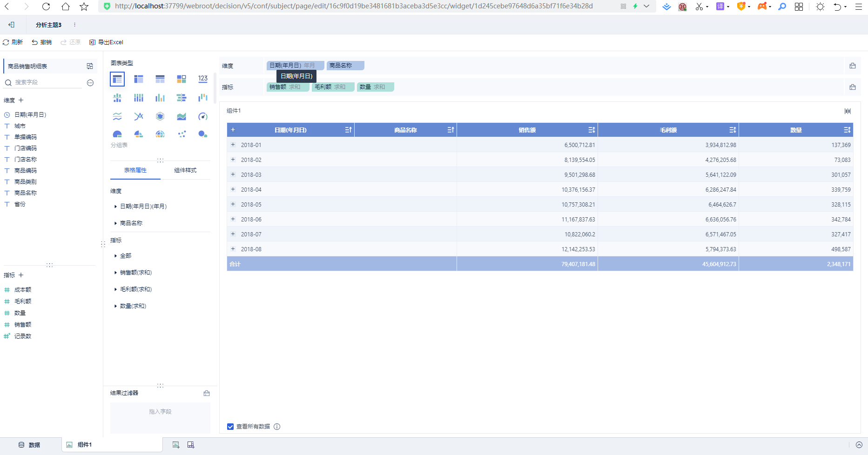The height and width of the screenshot is (455, 868).
Task: Select the grouped table chart type
Action: 117,79
